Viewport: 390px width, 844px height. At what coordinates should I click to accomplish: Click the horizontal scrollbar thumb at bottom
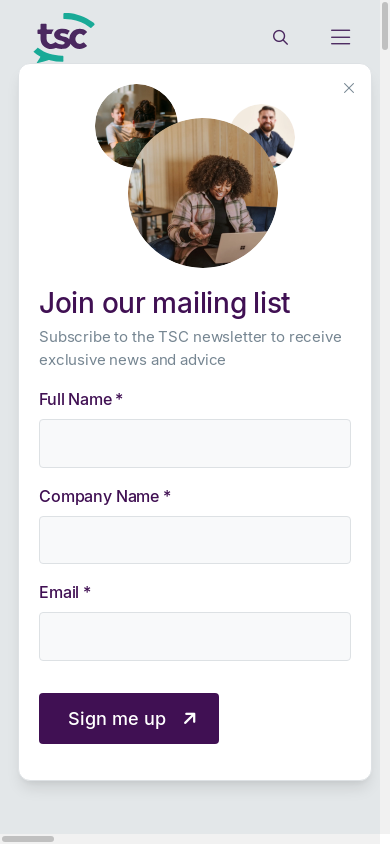[x=27, y=839]
